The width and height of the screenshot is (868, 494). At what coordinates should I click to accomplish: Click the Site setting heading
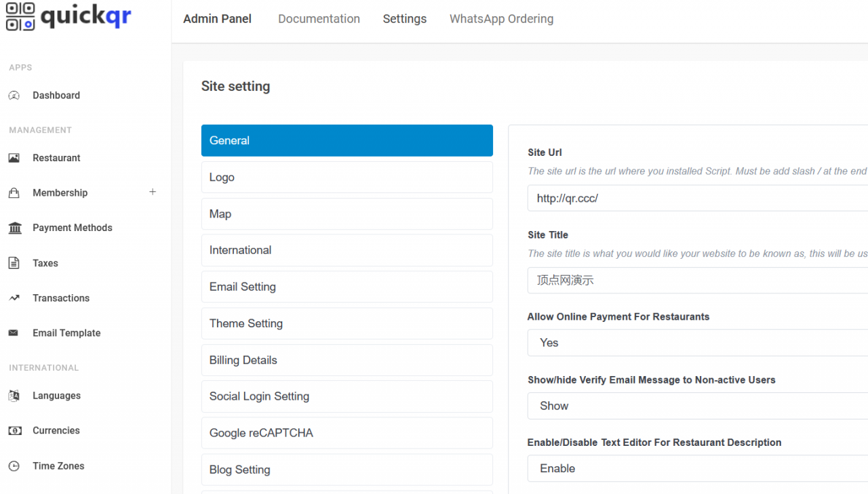point(235,86)
